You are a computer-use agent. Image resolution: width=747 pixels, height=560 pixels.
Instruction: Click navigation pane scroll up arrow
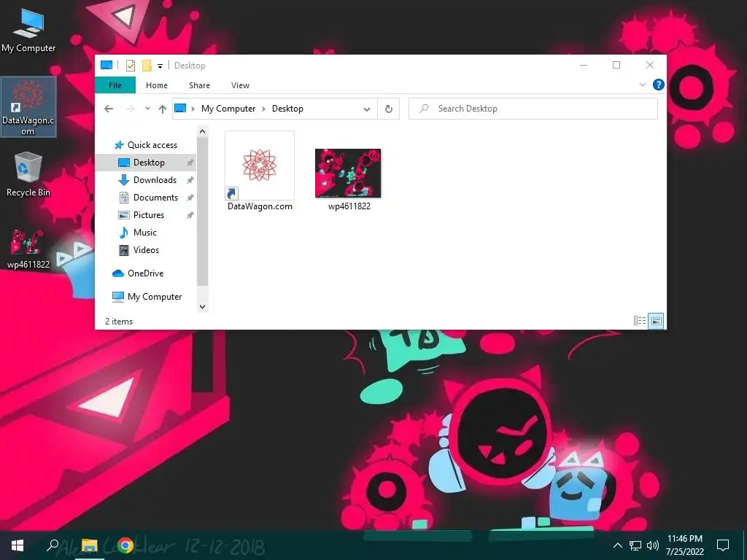(203, 131)
